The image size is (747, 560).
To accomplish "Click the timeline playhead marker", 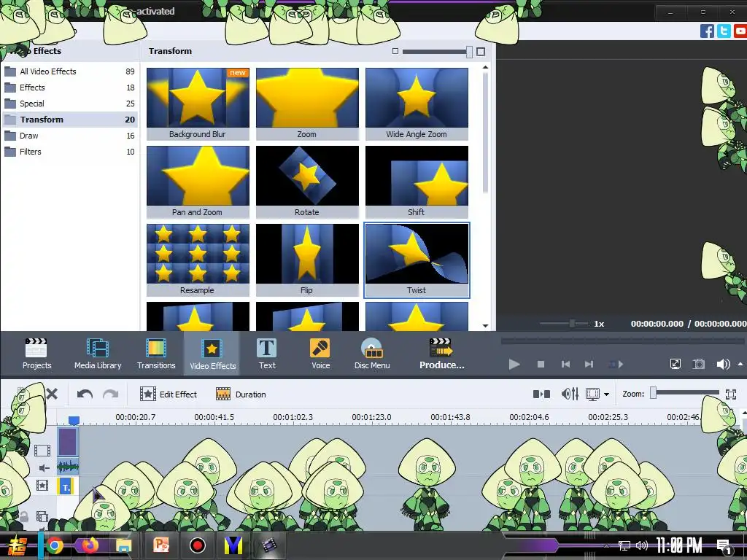I will tap(74, 420).
